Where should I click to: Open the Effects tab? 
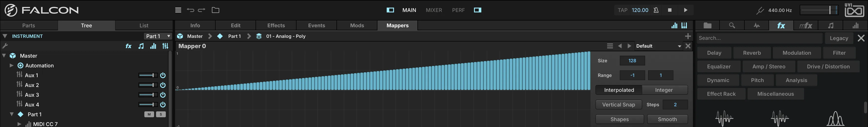(x=276, y=25)
